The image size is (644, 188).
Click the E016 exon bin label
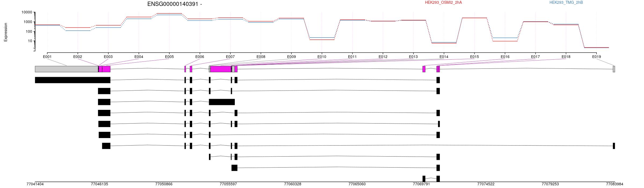505,57
